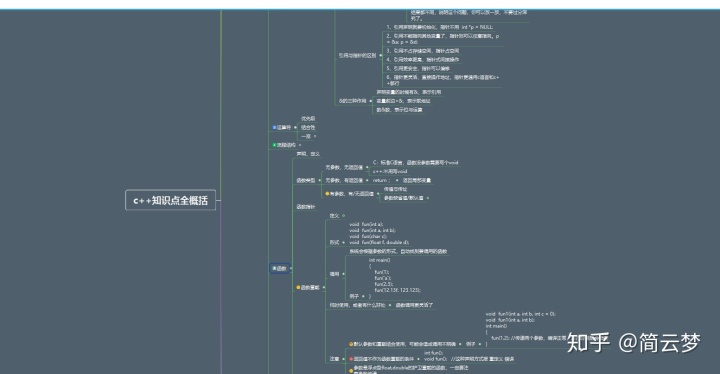This screenshot has height=374, width=720.
Task: Select the 结合性 node
Action: tap(308, 128)
